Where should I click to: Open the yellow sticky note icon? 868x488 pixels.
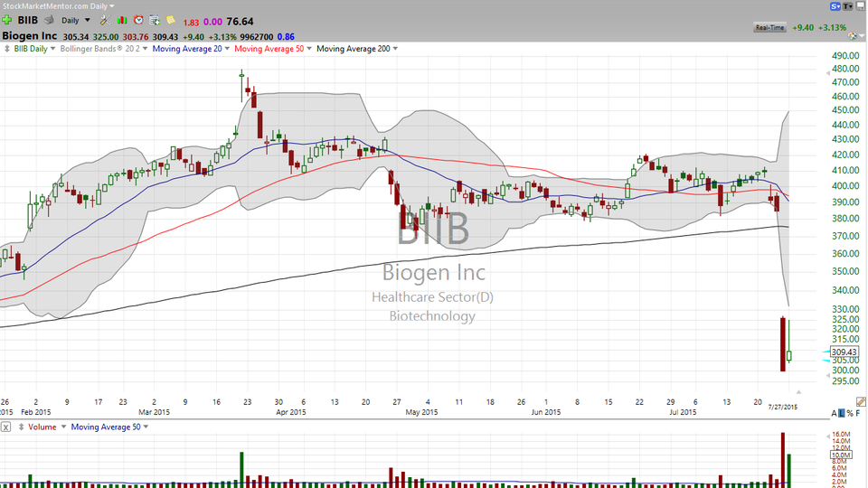(x=171, y=21)
